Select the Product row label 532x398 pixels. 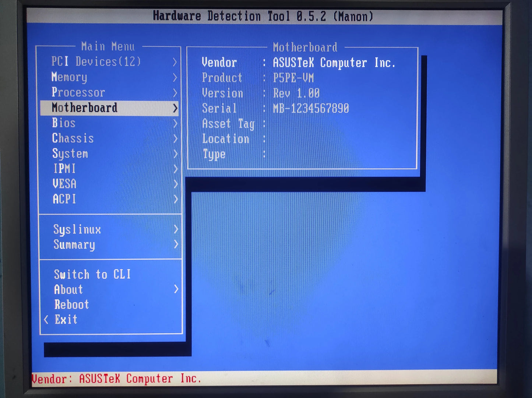pyautogui.click(x=222, y=78)
